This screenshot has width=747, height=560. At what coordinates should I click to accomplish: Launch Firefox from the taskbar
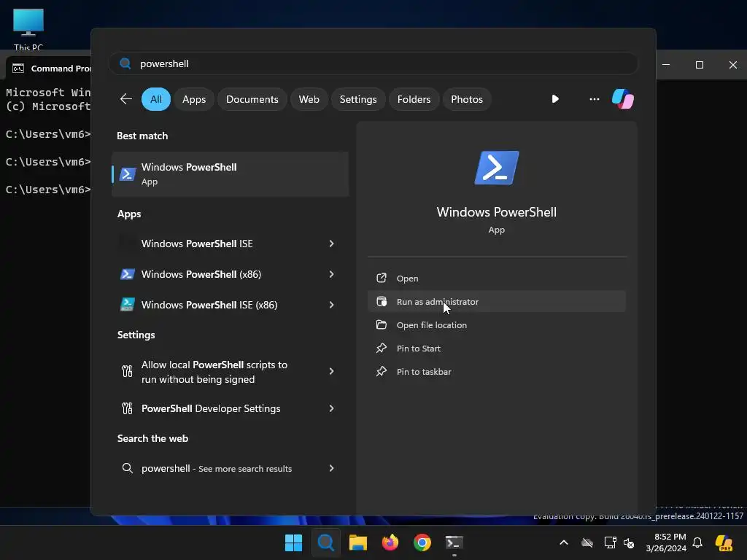point(390,542)
